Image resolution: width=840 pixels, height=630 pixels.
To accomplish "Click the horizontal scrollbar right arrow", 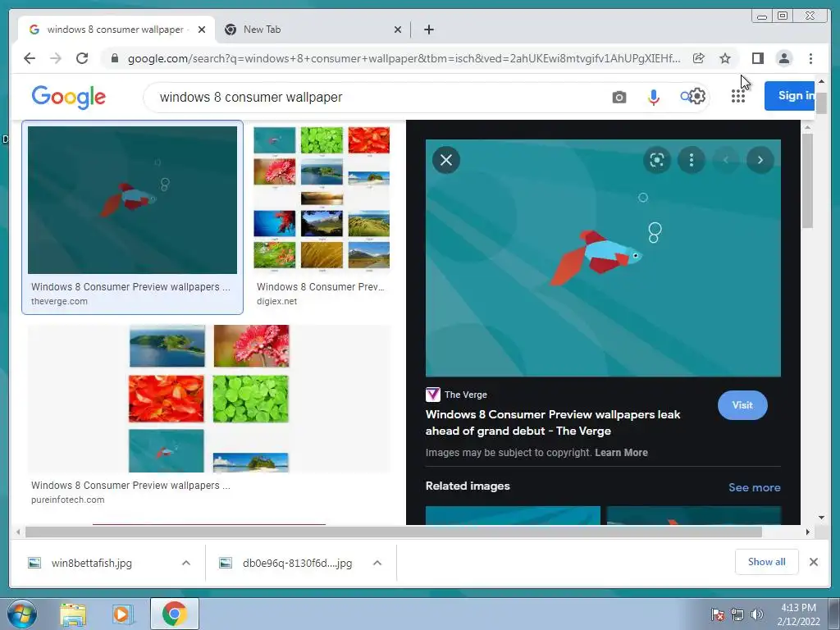I will [808, 532].
